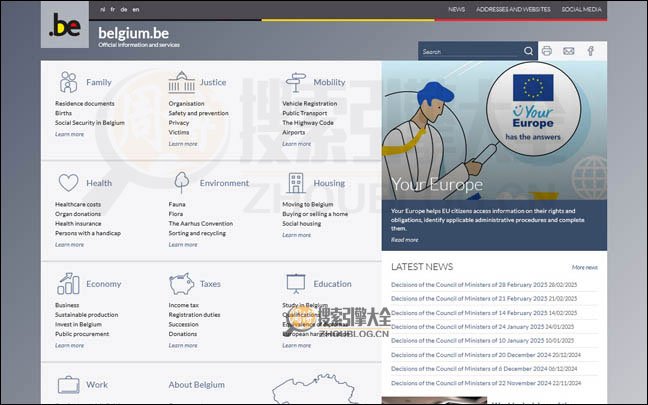Image resolution: width=648 pixels, height=405 pixels.
Task: Click the print page icon
Action: point(547,51)
